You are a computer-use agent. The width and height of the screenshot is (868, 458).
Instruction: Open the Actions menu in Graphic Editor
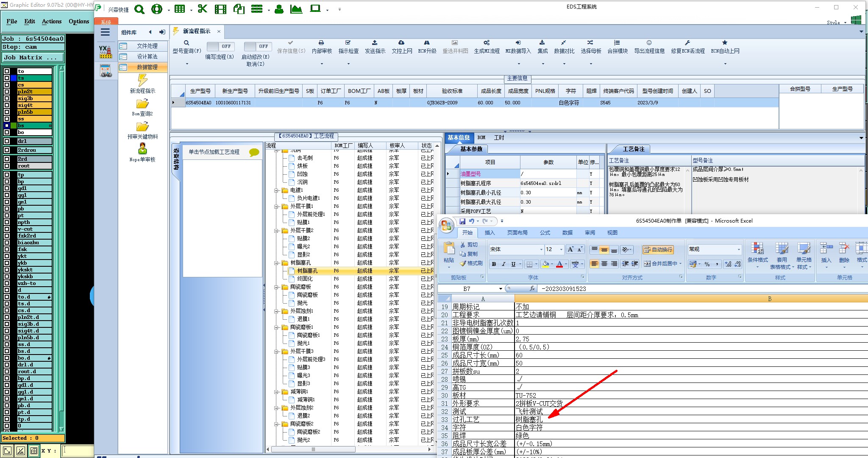pyautogui.click(x=51, y=21)
